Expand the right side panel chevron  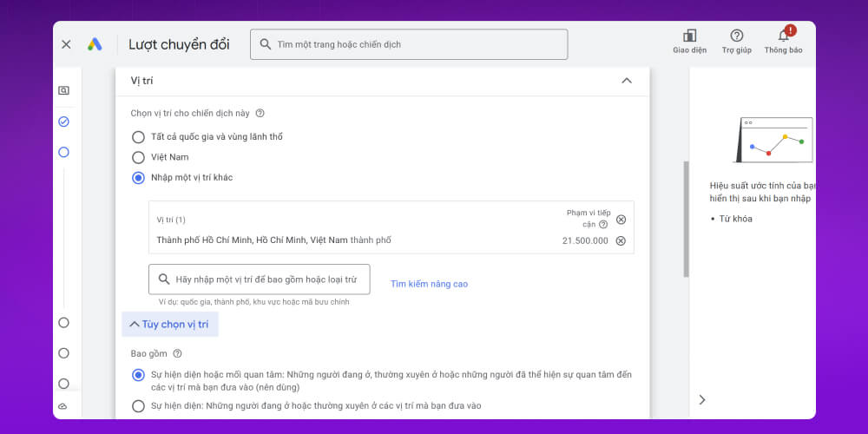click(702, 399)
